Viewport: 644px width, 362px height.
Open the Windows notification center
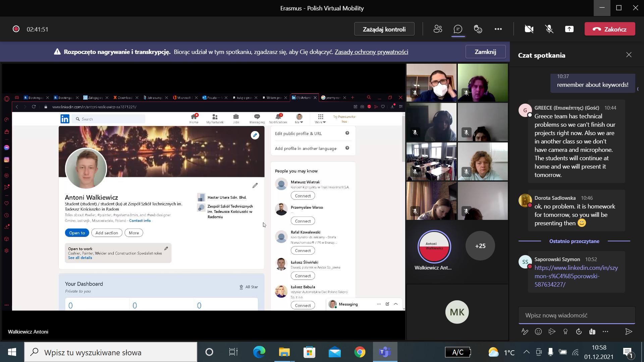tap(628, 352)
